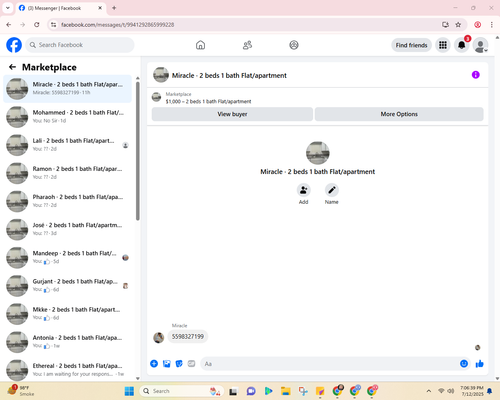
Task: Click the taskbar Search box
Action: coord(181,391)
